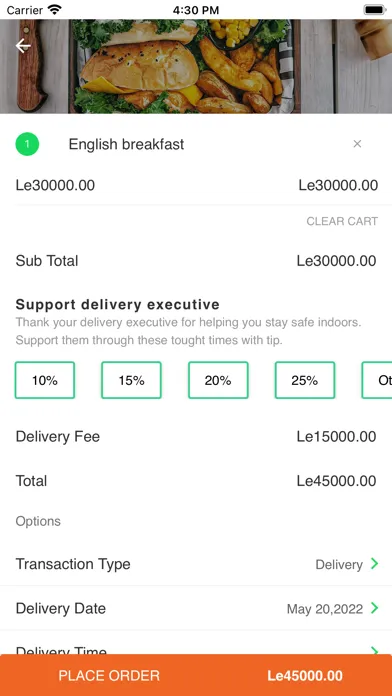392x696 pixels.
Task: Open Delivery Date green chevron
Action: click(x=375, y=608)
